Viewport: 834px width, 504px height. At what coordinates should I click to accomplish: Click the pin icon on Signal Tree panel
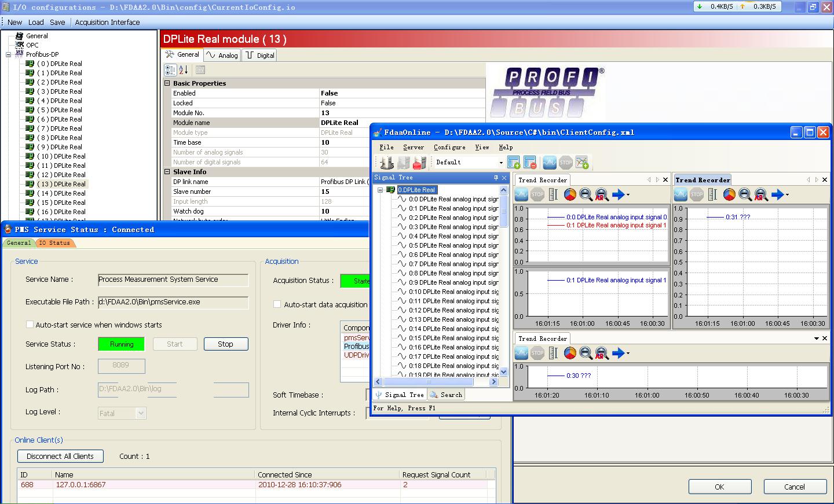[496, 178]
